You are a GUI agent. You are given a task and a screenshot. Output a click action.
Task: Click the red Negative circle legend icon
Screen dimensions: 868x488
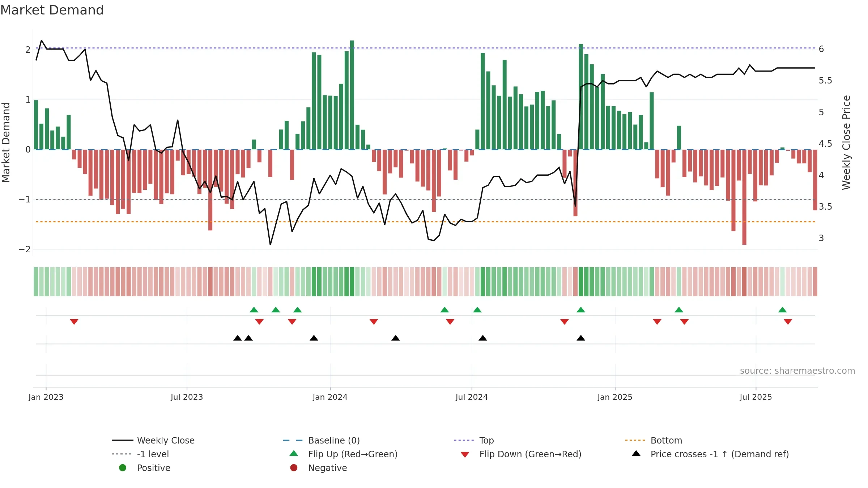click(294, 468)
